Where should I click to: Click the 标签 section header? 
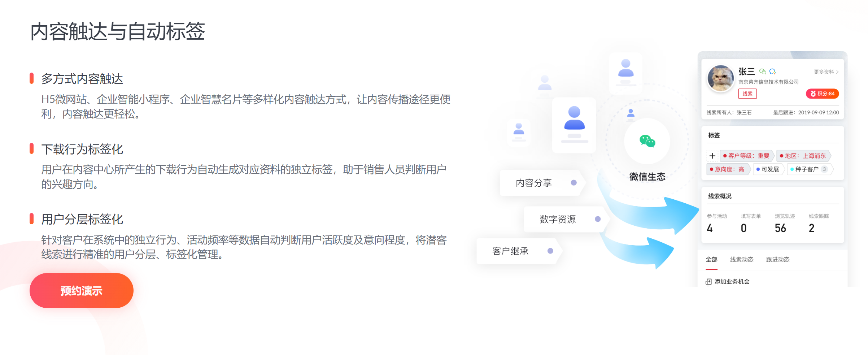tap(714, 135)
